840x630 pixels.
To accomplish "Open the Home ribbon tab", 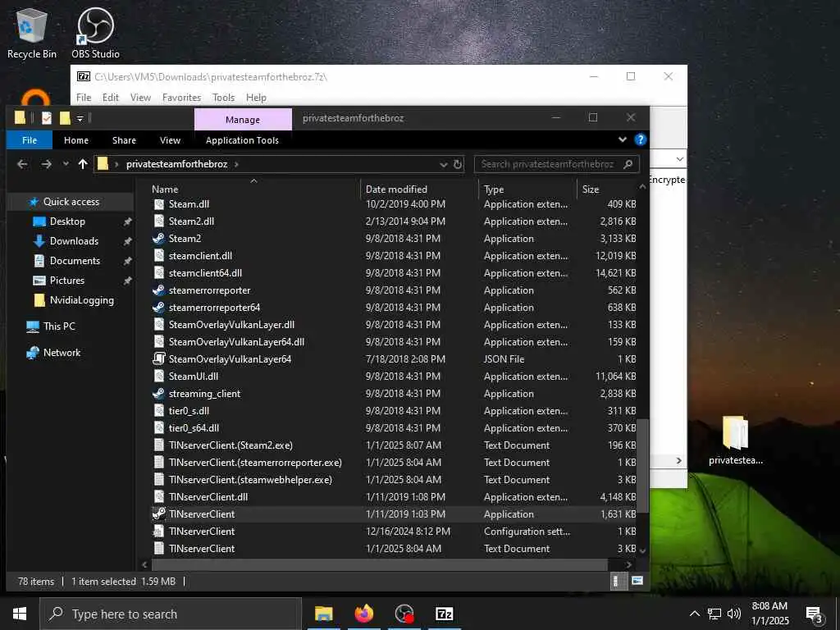I will (x=76, y=140).
